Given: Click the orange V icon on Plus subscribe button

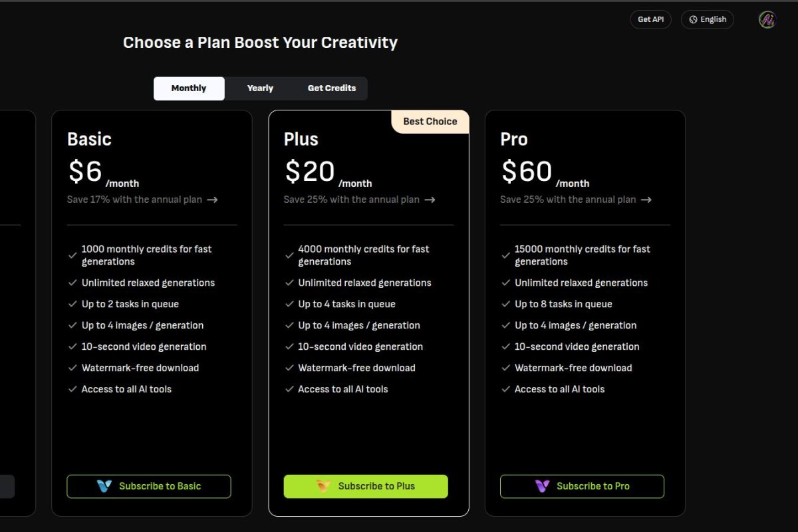Looking at the screenshot, I should (x=323, y=486).
